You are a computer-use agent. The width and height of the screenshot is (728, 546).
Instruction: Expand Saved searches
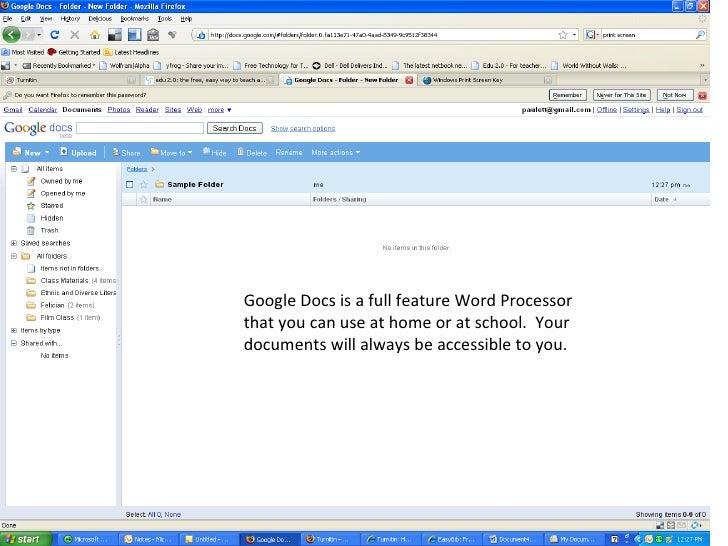click(x=14, y=243)
